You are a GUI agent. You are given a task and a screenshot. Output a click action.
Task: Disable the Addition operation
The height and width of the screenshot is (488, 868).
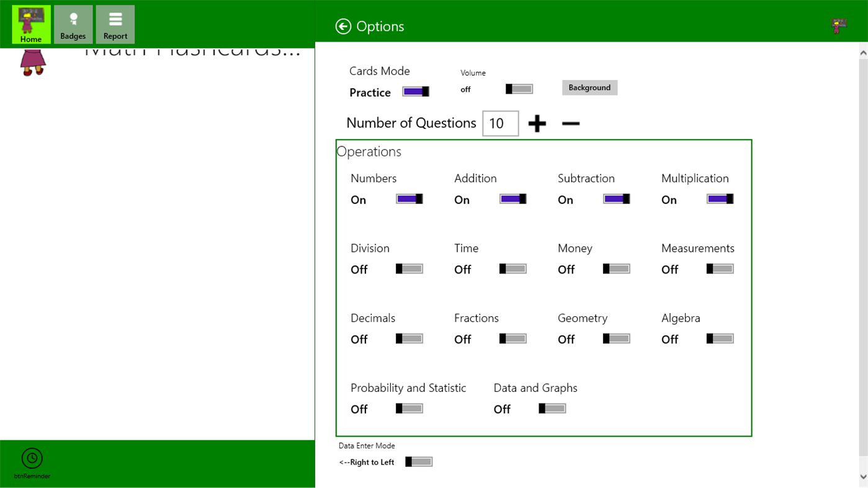(x=512, y=198)
